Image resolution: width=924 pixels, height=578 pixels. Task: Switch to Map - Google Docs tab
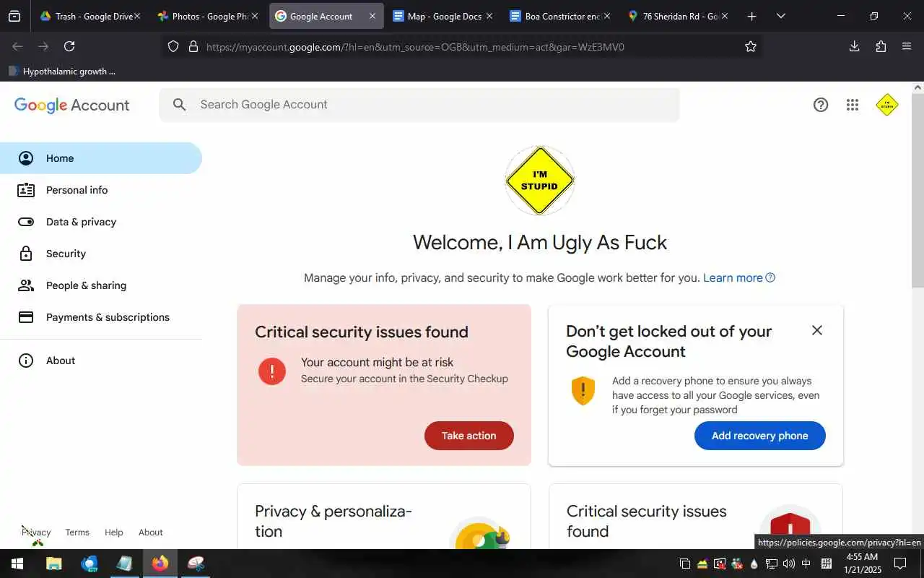pyautogui.click(x=443, y=16)
